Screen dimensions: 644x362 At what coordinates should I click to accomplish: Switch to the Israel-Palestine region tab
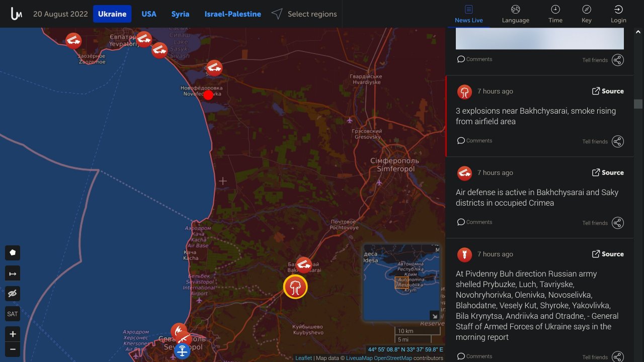[232, 14]
